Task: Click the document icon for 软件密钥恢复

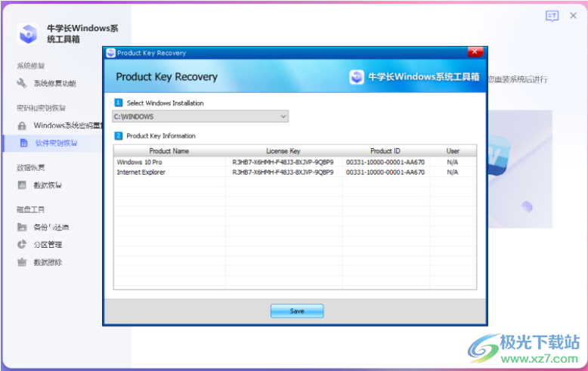Action: 23,143
